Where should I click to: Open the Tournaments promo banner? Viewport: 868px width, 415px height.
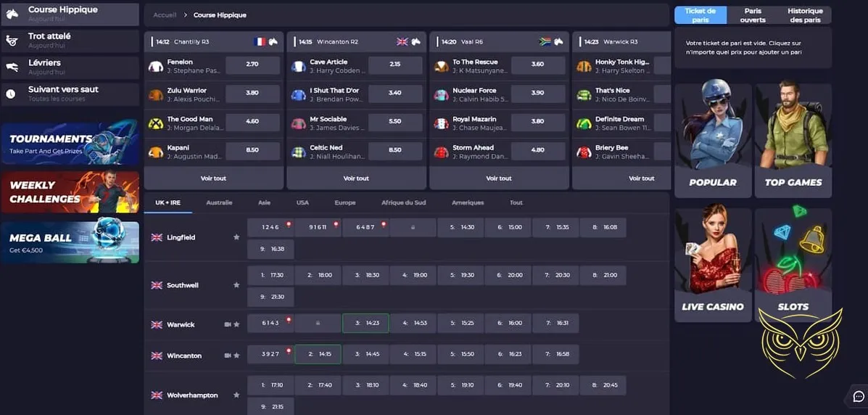[x=70, y=143]
